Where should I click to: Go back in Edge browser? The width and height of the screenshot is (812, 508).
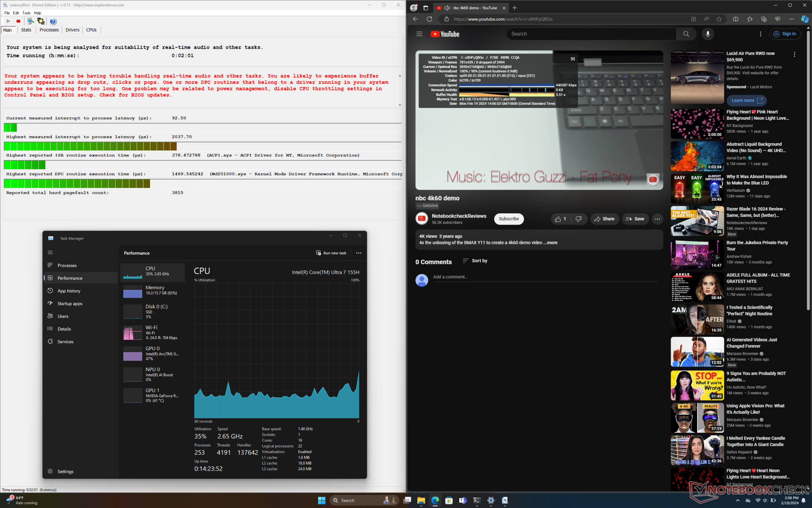coord(415,19)
